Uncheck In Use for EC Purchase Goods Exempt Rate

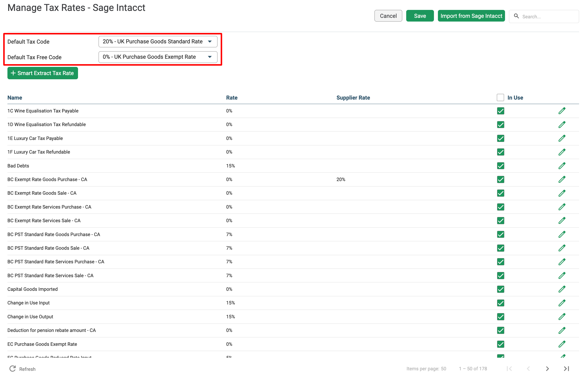(501, 344)
